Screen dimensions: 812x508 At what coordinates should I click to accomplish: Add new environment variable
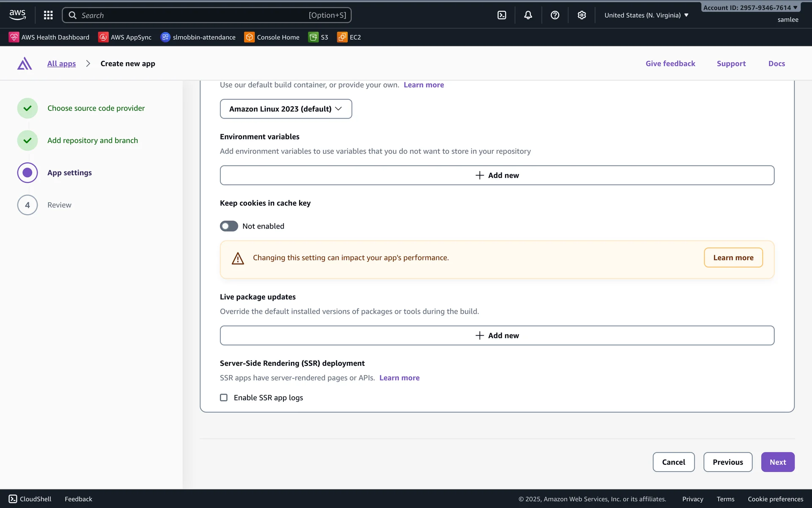coord(497,175)
